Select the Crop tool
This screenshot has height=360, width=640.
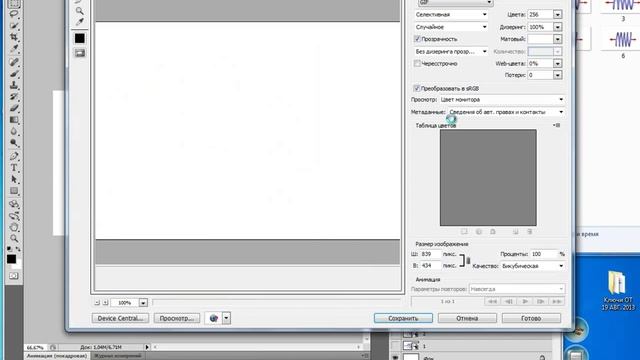(x=14, y=37)
